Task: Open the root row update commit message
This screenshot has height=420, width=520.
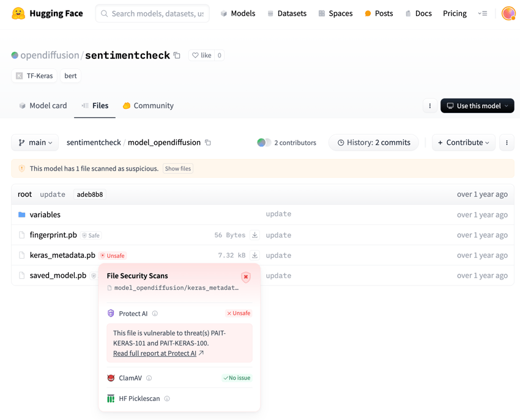Action: click(53, 194)
